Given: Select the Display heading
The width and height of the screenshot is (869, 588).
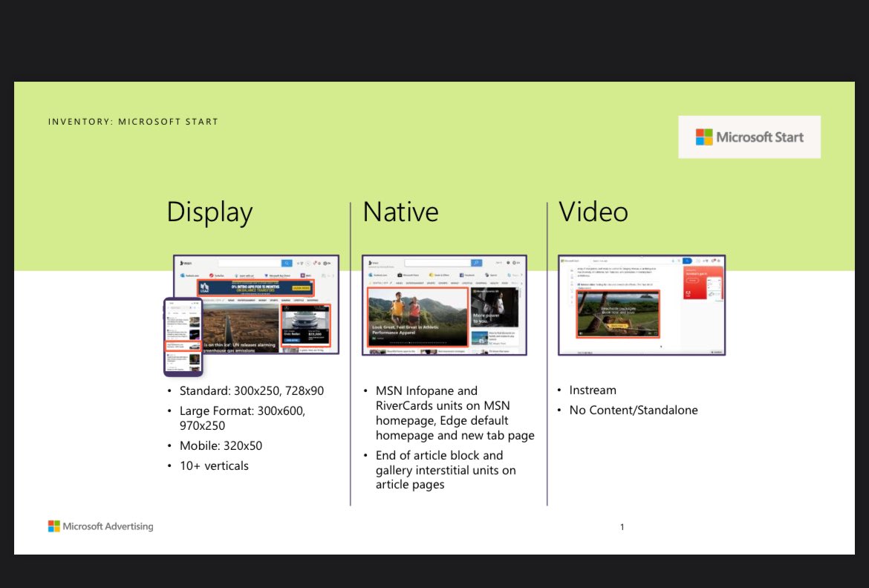Looking at the screenshot, I should (209, 212).
